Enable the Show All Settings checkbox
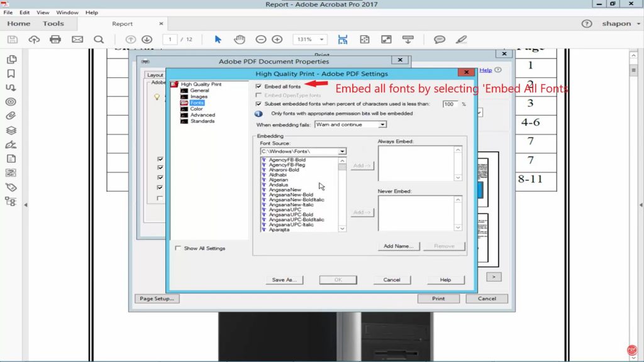 178,248
